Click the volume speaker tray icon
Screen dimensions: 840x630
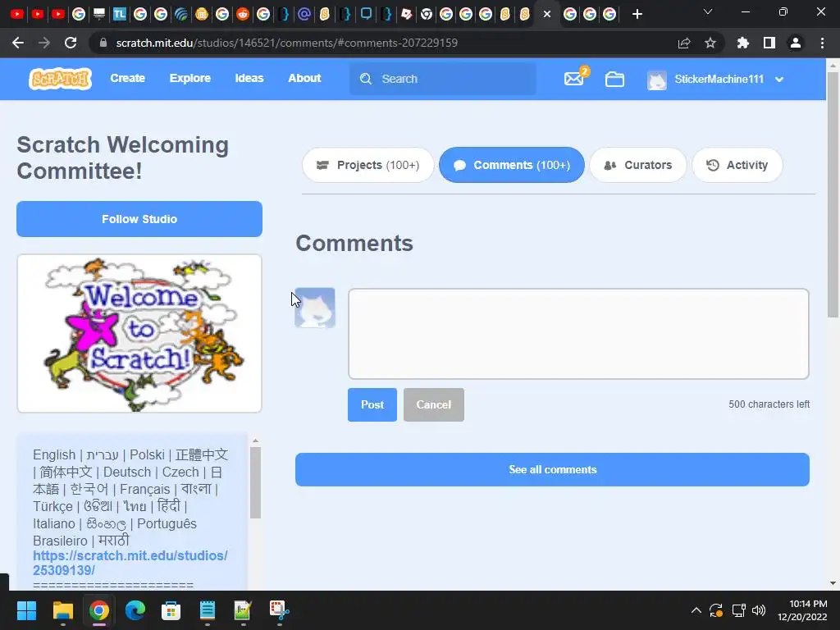coord(759,610)
